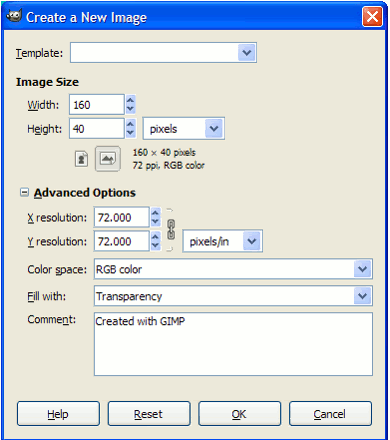The image size is (390, 440).
Task: Toggle the resolution chain link icon
Action: click(171, 229)
